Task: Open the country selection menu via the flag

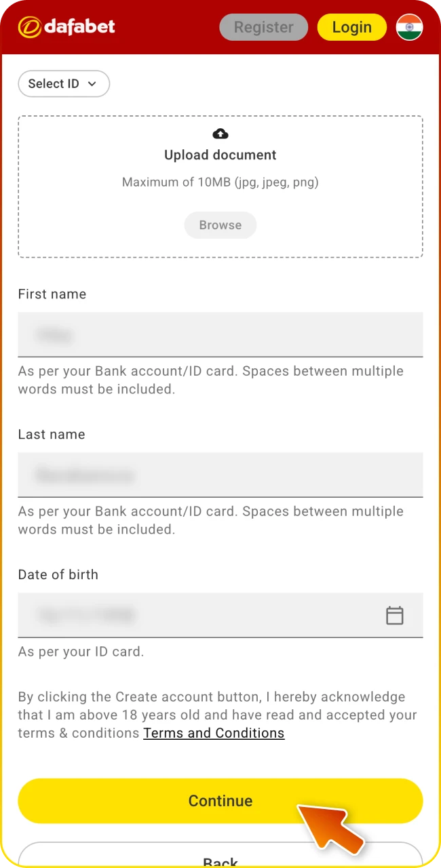Action: (409, 27)
